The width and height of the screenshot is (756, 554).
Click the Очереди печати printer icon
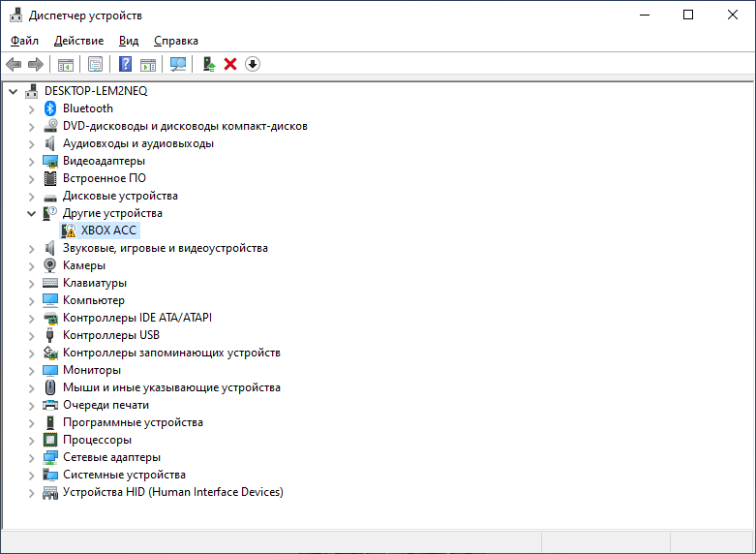(50, 405)
